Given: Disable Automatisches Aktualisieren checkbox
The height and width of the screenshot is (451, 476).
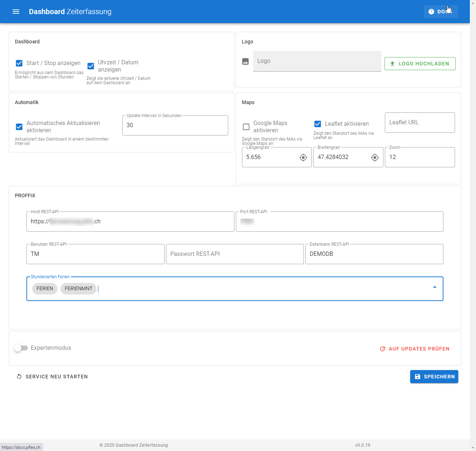Looking at the screenshot, I should (19, 127).
